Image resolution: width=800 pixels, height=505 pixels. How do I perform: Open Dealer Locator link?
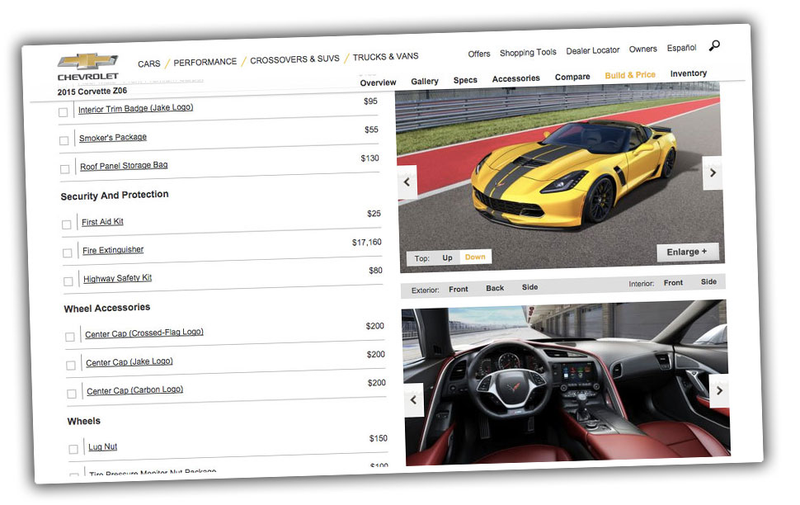[x=593, y=50]
